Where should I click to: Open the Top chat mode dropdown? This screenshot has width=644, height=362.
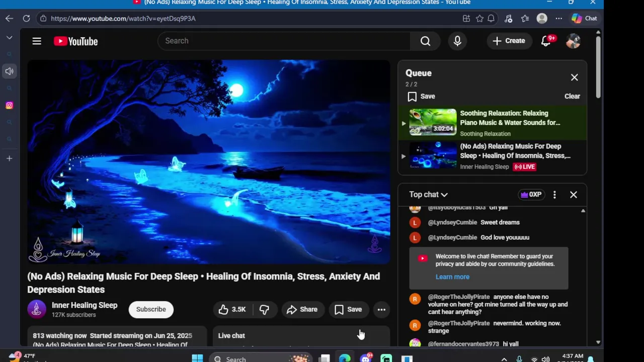tap(428, 195)
